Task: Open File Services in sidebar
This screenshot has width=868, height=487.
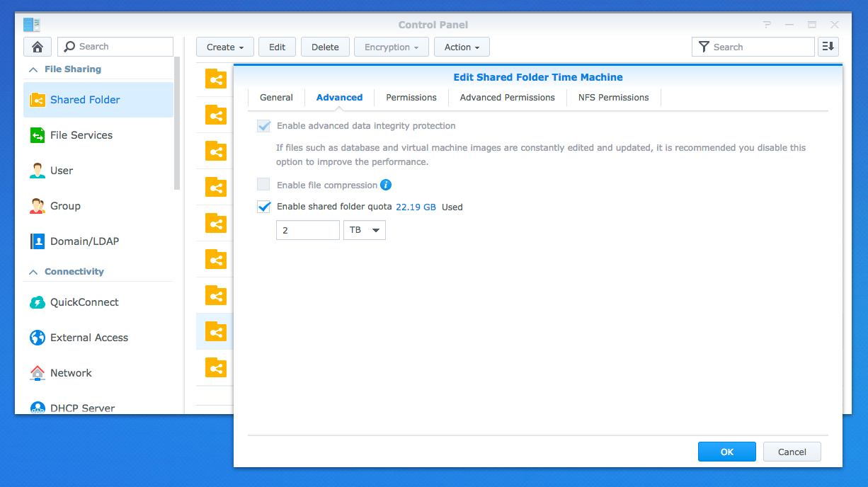Action: pyautogui.click(x=98, y=135)
